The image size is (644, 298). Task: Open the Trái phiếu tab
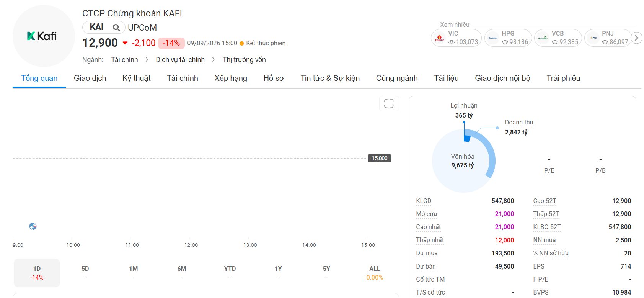tap(563, 78)
